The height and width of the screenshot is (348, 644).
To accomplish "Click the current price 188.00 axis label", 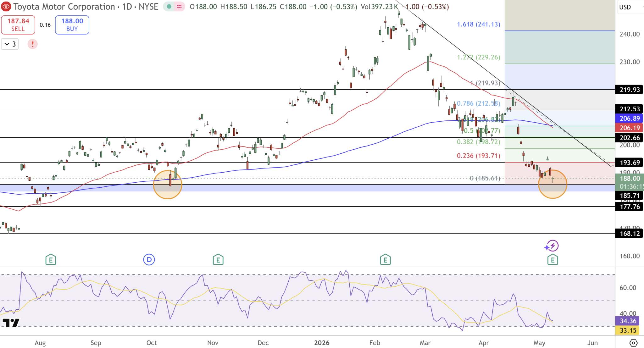I will tap(630, 179).
